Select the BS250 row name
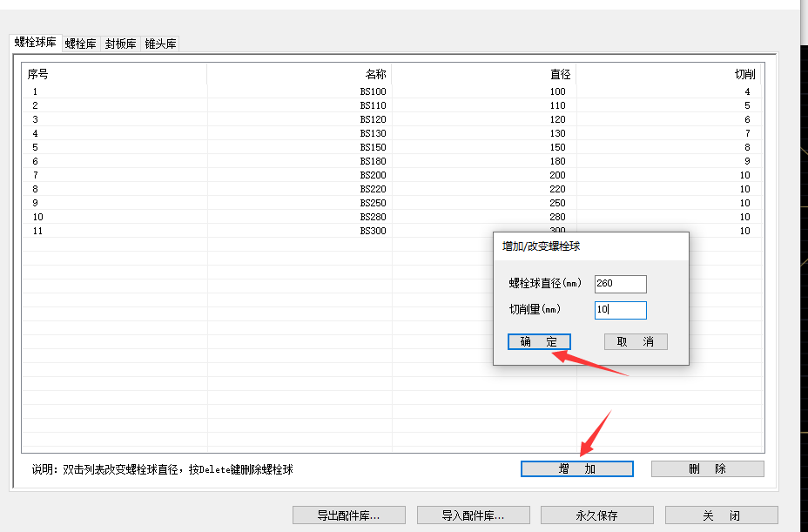 (x=373, y=203)
